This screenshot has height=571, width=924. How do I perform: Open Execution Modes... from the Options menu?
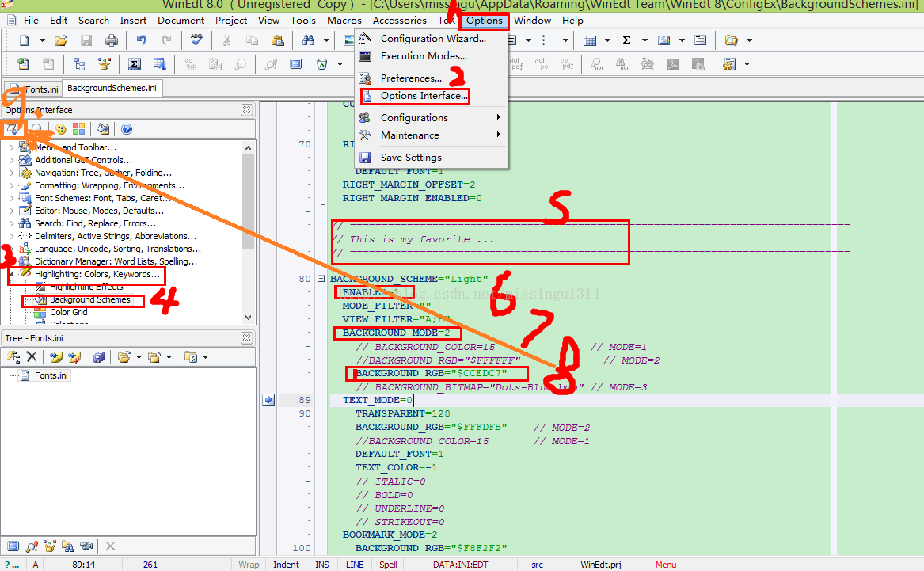pos(431,56)
